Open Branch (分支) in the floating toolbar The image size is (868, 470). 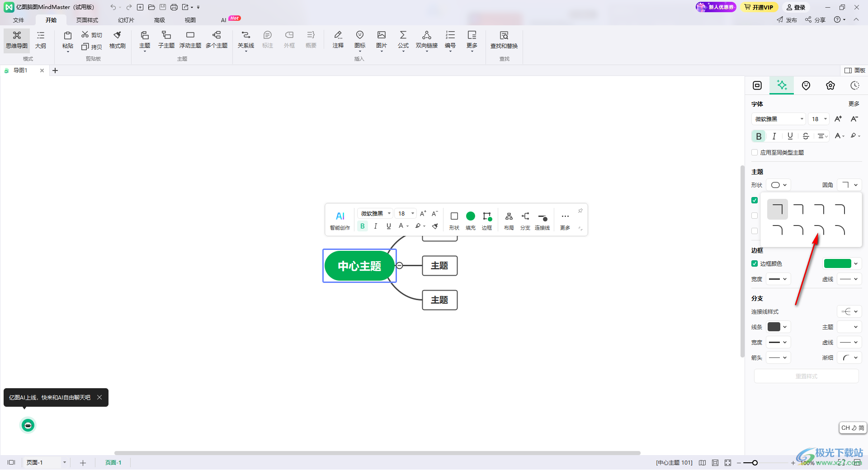525,221
